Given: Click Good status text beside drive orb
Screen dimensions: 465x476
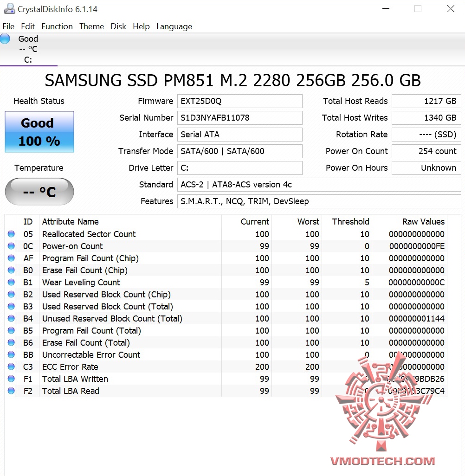Looking at the screenshot, I should click(x=28, y=39).
